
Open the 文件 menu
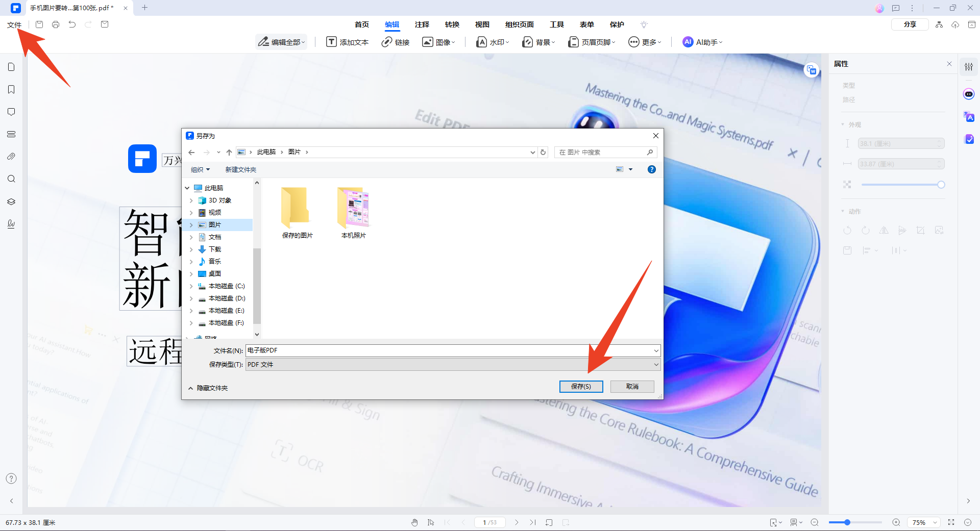(14, 24)
